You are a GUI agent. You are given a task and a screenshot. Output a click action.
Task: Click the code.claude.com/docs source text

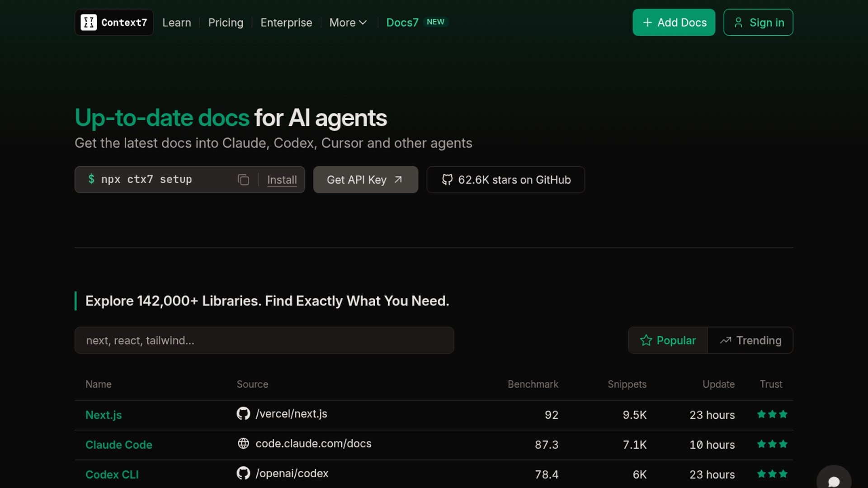pyautogui.click(x=313, y=443)
